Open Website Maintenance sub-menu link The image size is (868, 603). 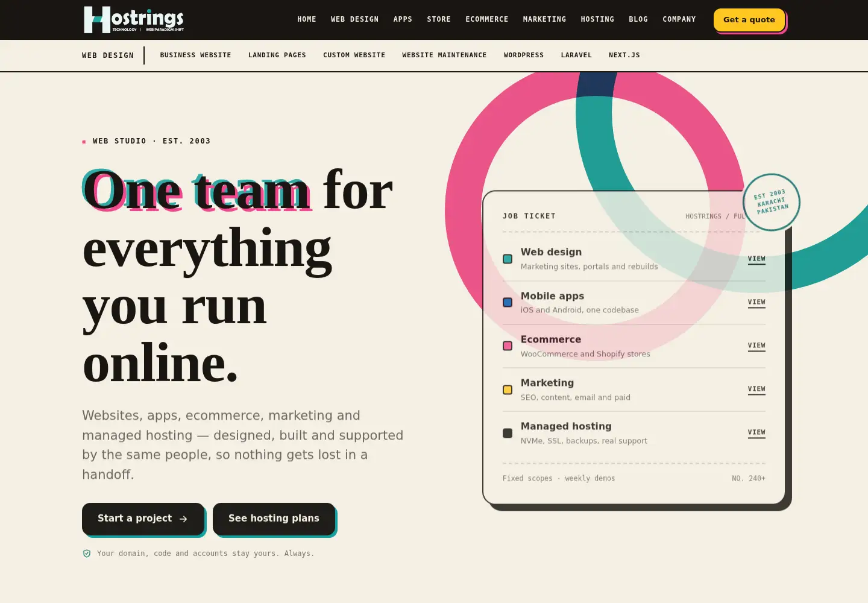pyautogui.click(x=445, y=55)
